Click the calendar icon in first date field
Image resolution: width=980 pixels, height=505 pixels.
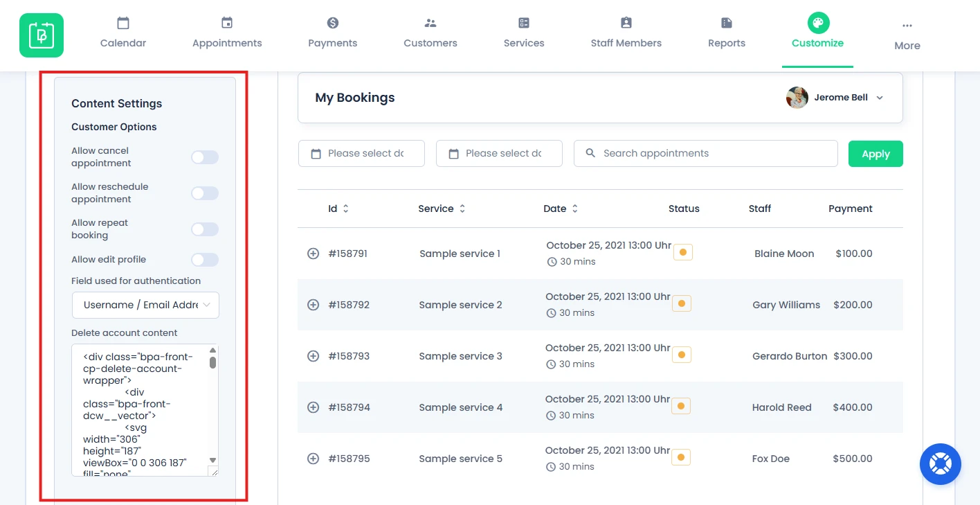point(316,154)
